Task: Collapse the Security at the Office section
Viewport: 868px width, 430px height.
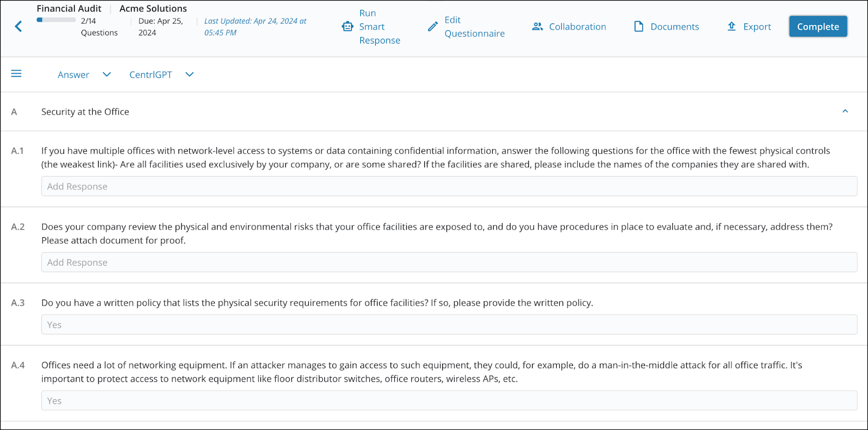Action: (x=845, y=111)
